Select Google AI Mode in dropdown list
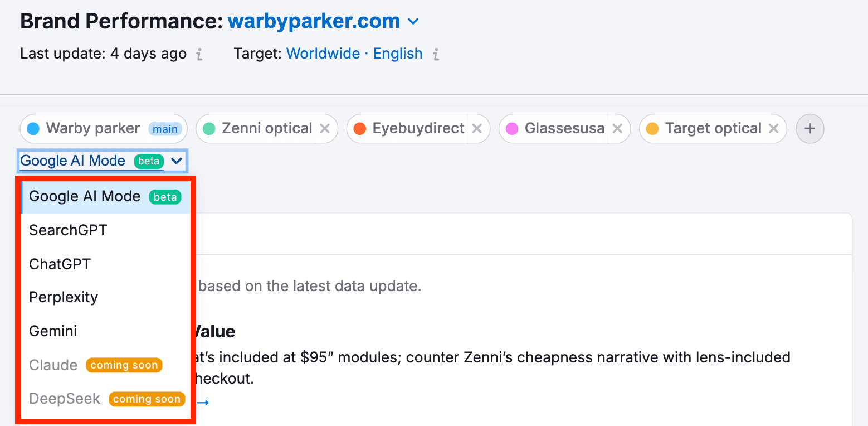Screen dimensions: 868x426 (x=85, y=197)
